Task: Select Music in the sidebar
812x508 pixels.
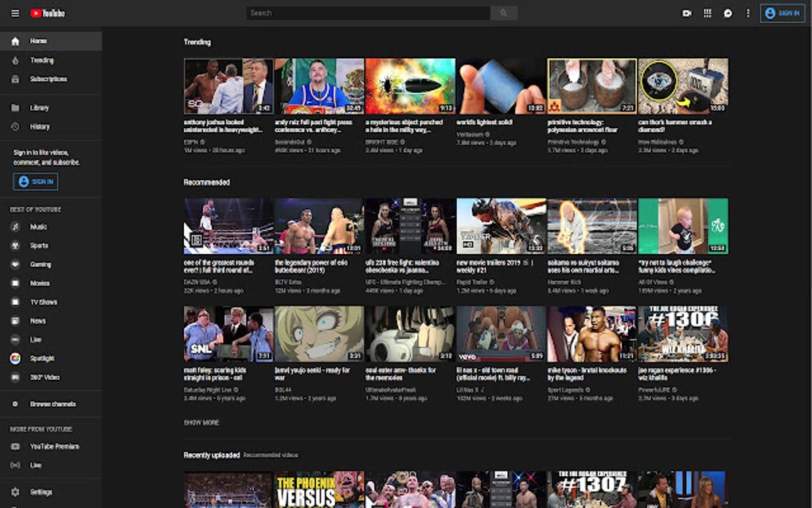Action: click(16, 227)
